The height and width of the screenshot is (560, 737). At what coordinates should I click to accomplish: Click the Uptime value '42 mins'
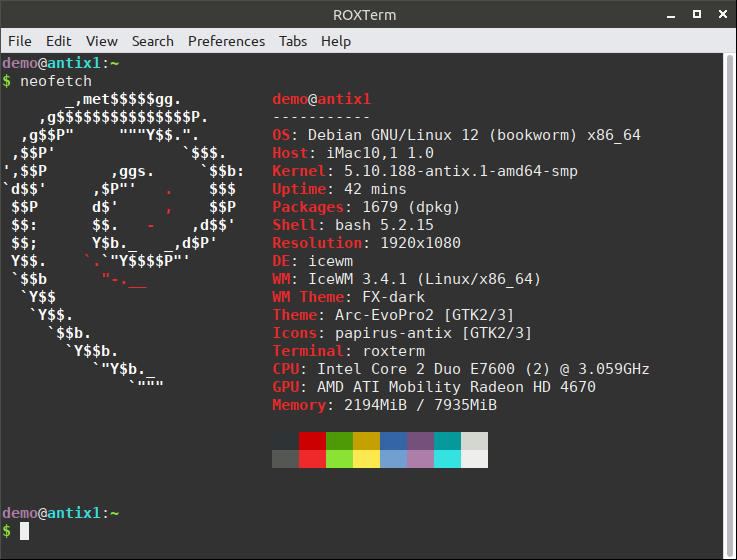[375, 189]
